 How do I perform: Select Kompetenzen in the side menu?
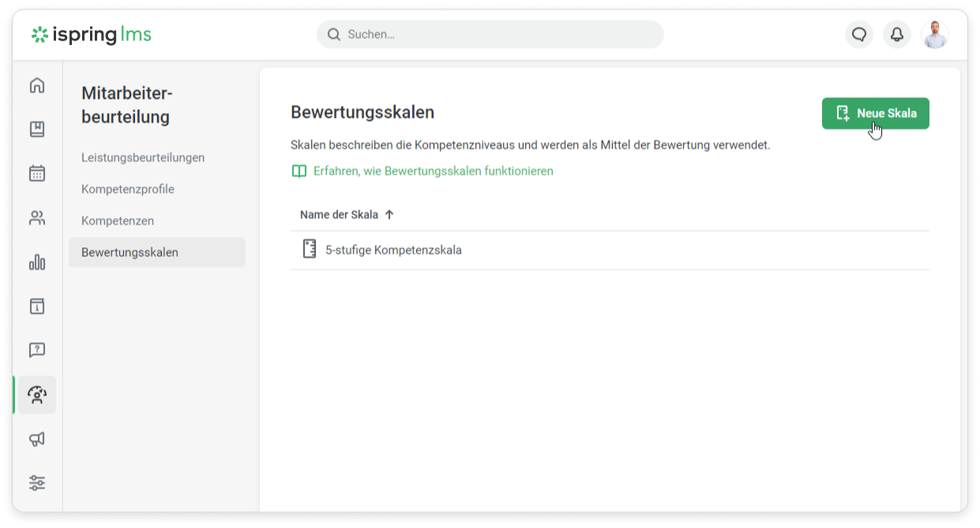point(118,221)
